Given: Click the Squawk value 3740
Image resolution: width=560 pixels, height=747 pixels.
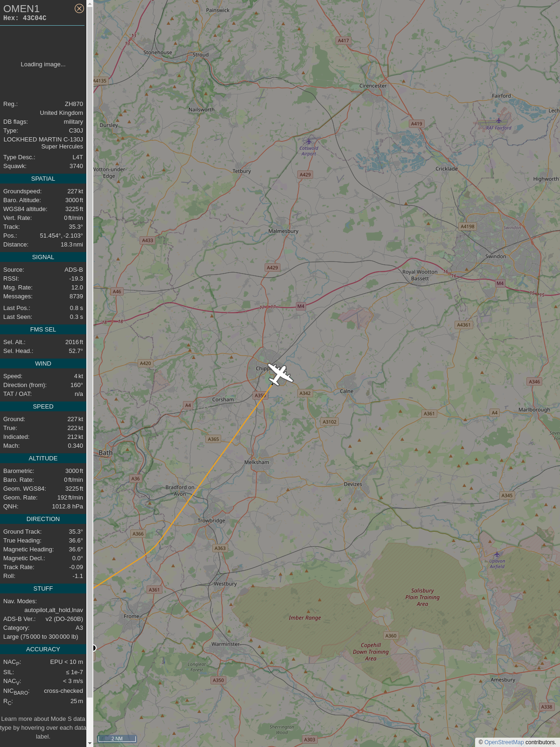Looking at the screenshot, I should 77,166.
